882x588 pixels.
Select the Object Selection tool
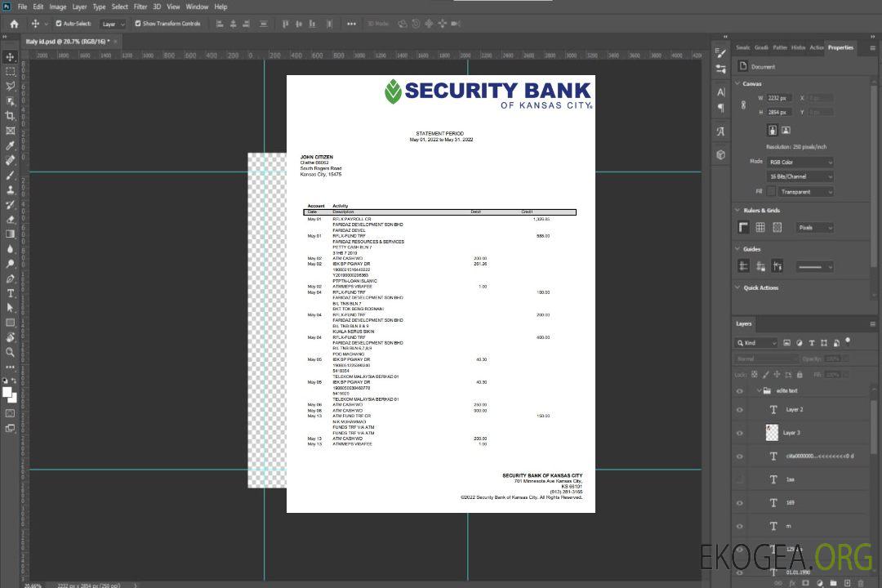click(x=10, y=101)
